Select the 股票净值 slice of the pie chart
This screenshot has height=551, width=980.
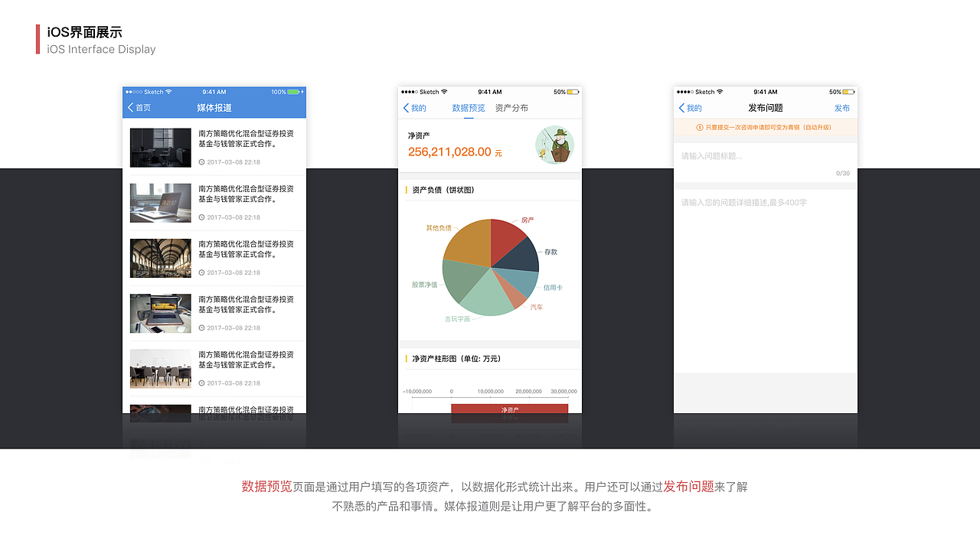click(x=463, y=282)
